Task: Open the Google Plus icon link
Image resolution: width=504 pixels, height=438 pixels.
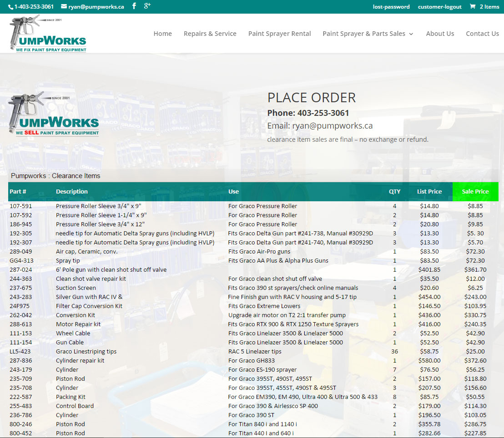Action: [x=147, y=6]
